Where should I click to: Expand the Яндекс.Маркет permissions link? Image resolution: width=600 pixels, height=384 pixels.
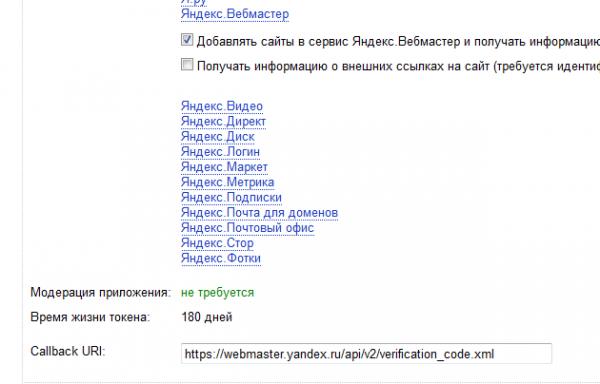click(x=224, y=167)
